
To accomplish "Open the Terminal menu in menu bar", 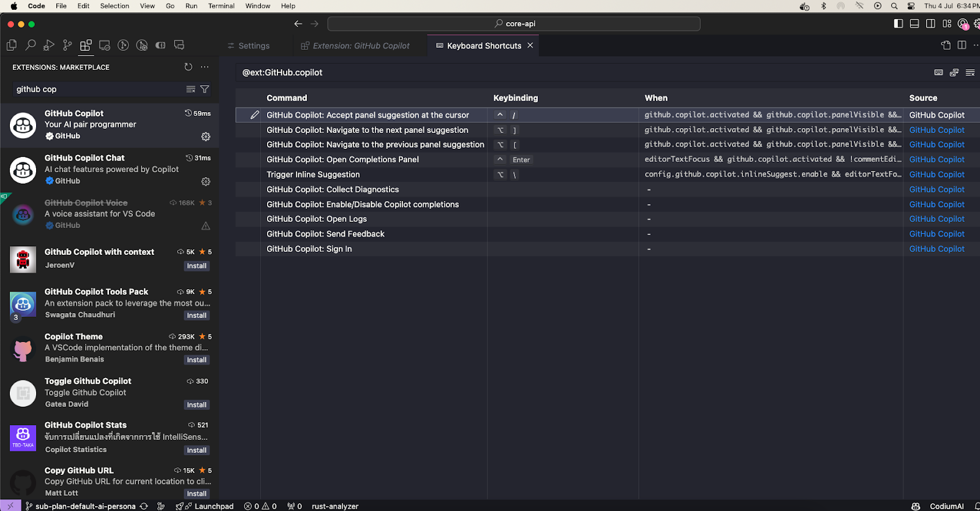I will pyautogui.click(x=221, y=6).
